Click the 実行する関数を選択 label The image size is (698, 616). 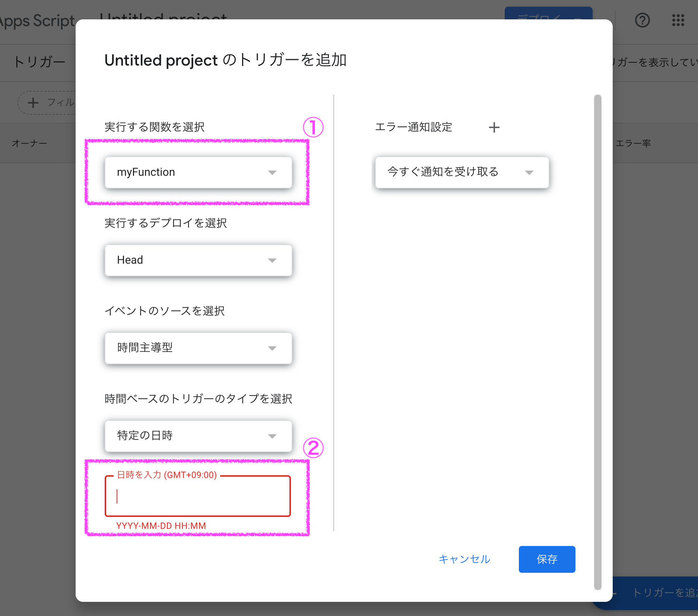point(154,127)
